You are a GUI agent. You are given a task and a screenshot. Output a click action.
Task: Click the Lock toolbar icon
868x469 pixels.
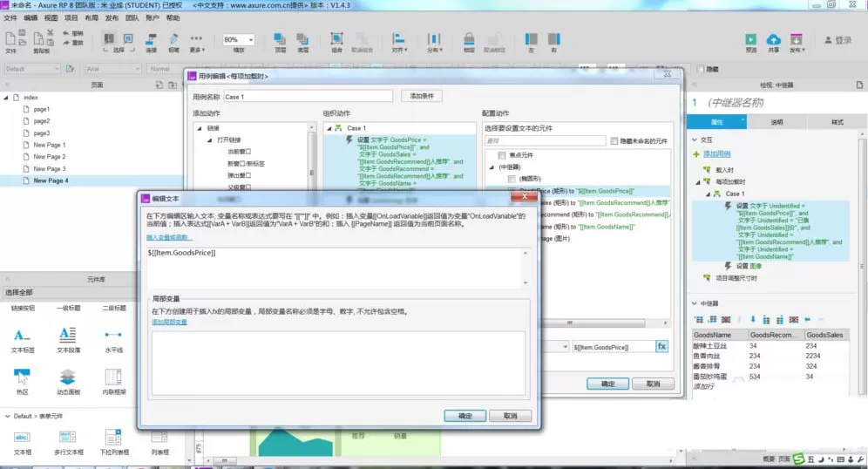[469, 38]
